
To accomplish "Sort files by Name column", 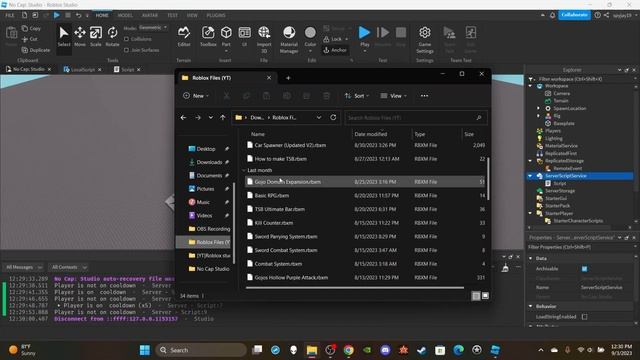I will pyautogui.click(x=258, y=134).
